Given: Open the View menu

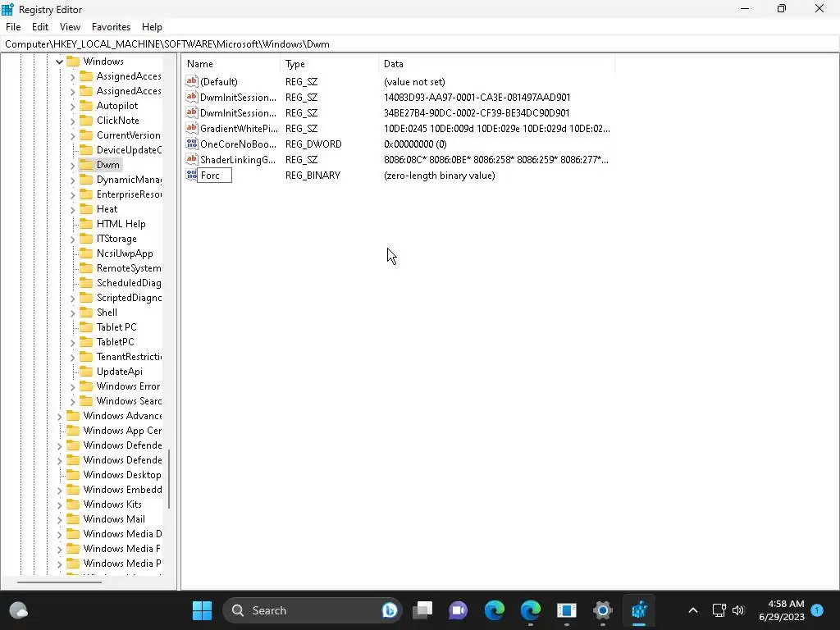Looking at the screenshot, I should [x=70, y=27].
